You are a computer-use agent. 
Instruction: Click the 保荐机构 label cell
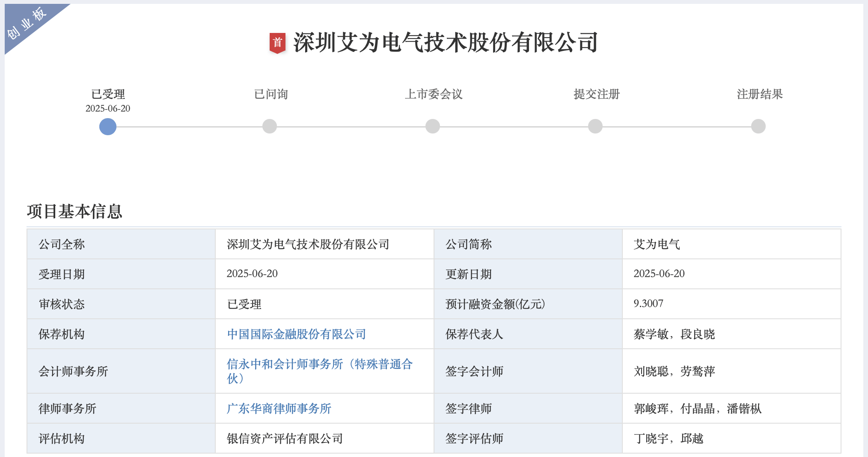click(x=121, y=334)
